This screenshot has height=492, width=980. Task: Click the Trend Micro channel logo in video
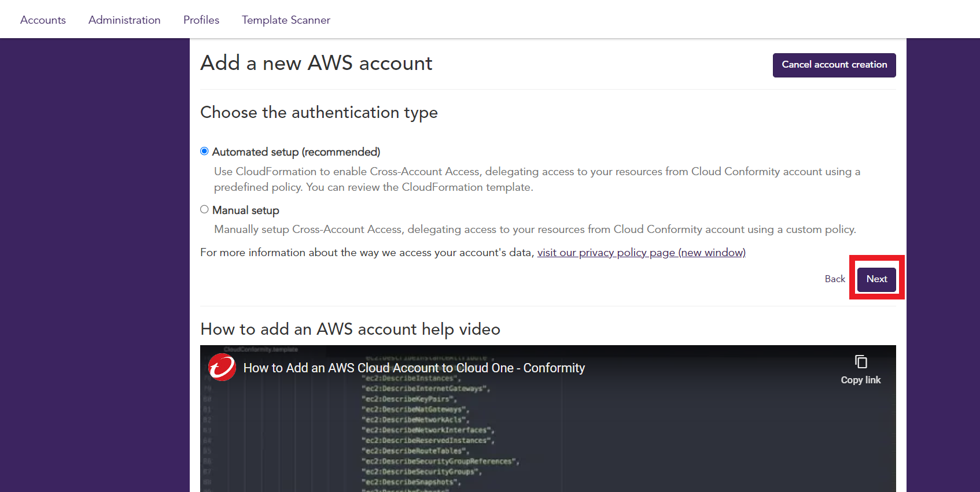coord(222,368)
